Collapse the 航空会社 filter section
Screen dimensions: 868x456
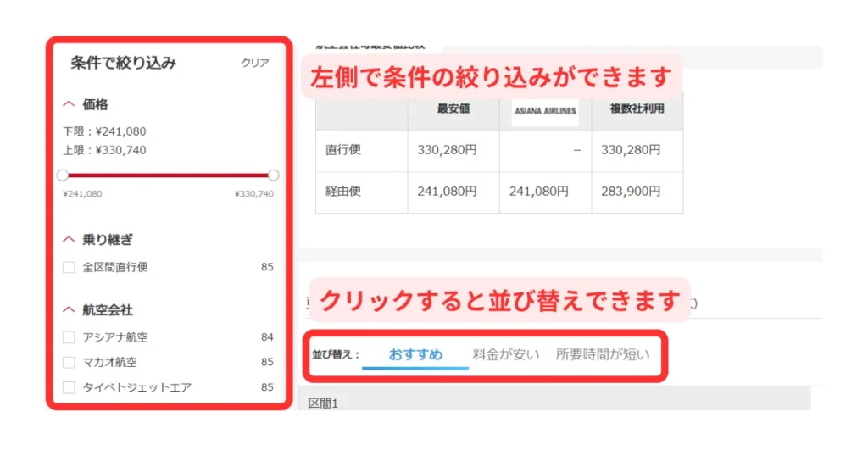pos(70,310)
